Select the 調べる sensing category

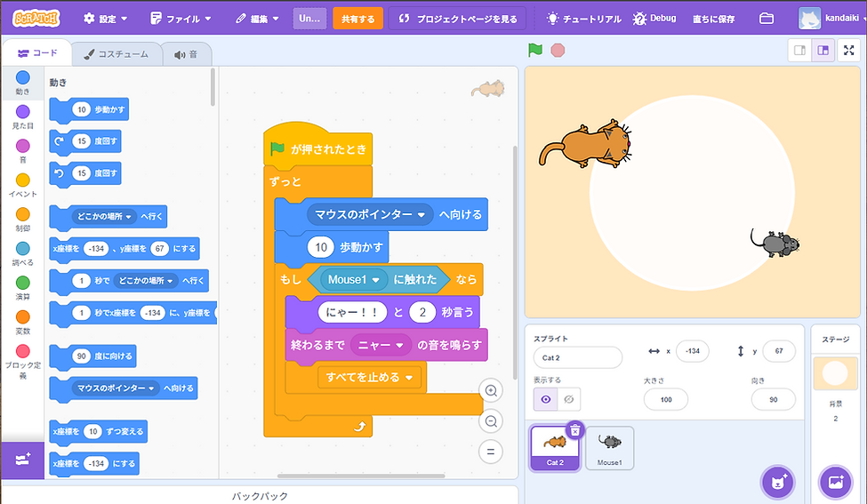(x=22, y=253)
